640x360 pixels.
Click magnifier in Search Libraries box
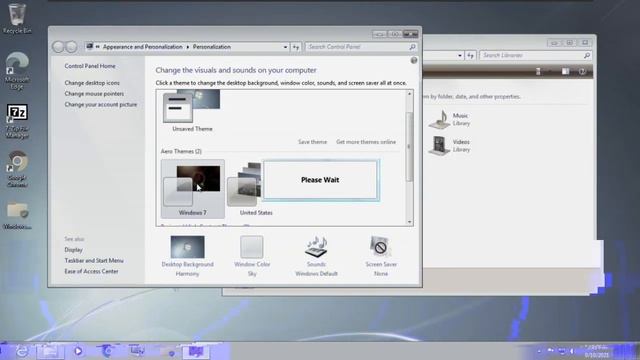587,55
